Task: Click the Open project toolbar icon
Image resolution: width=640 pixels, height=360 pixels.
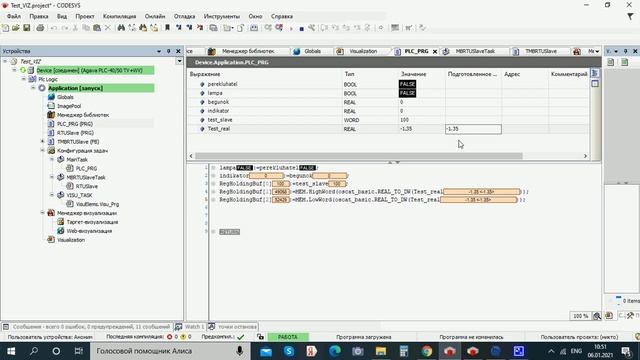Action: [x=16, y=28]
